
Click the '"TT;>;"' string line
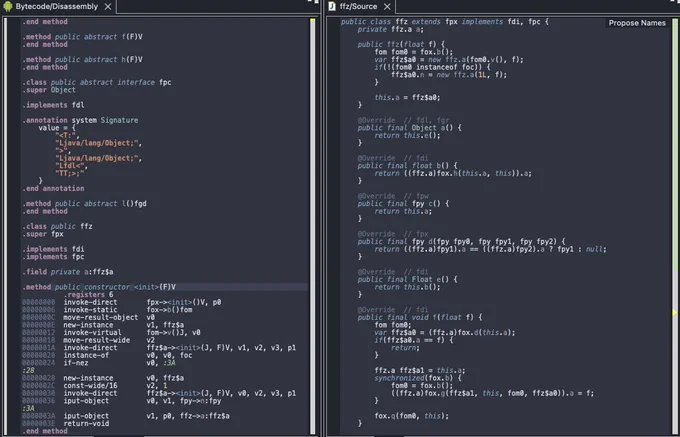tap(70, 173)
